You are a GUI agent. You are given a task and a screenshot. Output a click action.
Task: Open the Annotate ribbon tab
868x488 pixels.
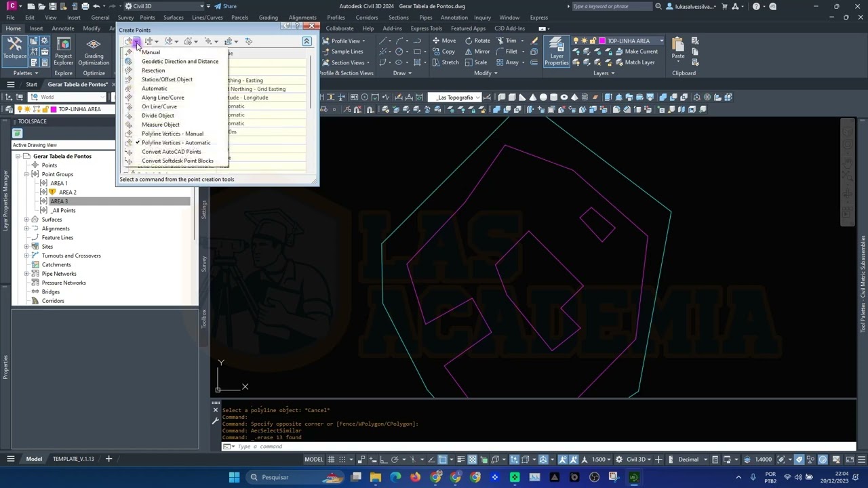(63, 28)
